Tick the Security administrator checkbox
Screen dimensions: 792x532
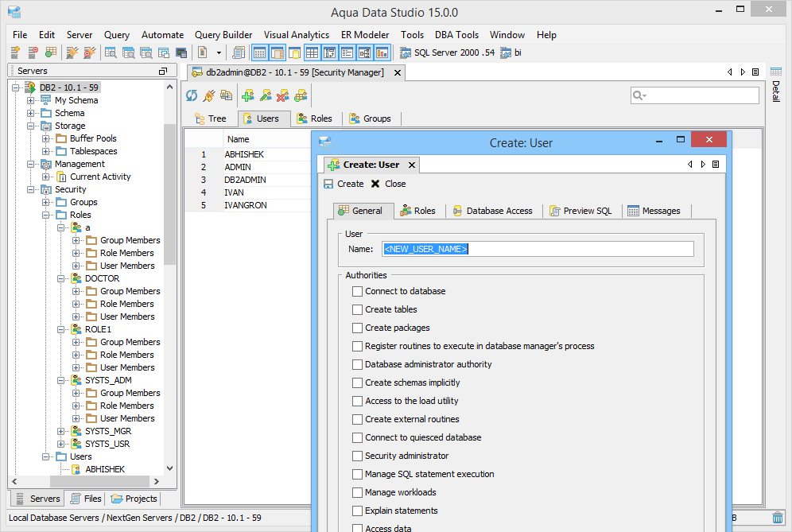tap(357, 456)
